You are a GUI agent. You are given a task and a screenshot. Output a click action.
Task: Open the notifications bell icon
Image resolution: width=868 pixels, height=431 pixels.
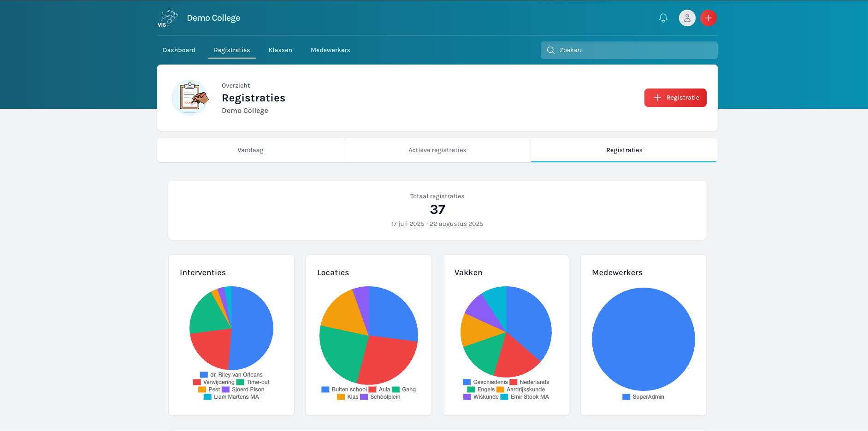663,18
